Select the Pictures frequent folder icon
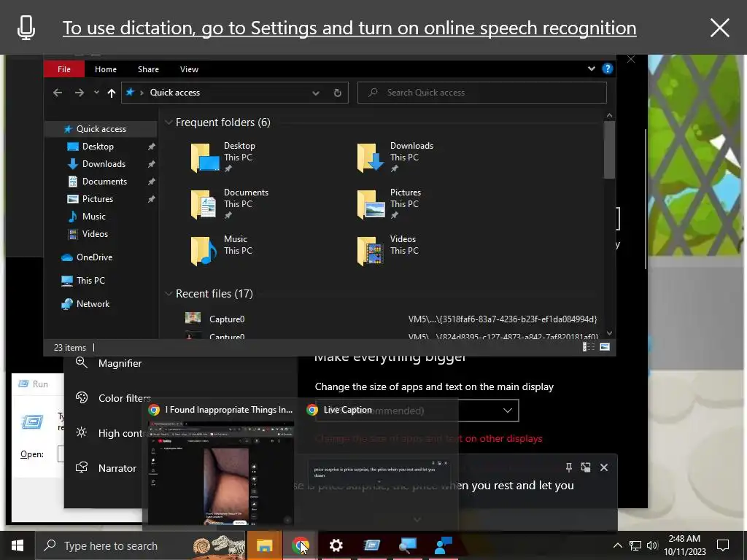Viewport: 747px width, 560px height. point(371,204)
